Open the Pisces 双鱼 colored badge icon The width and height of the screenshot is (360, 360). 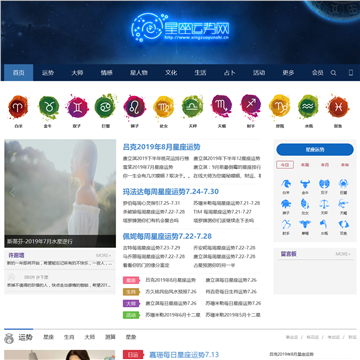pos(338,107)
